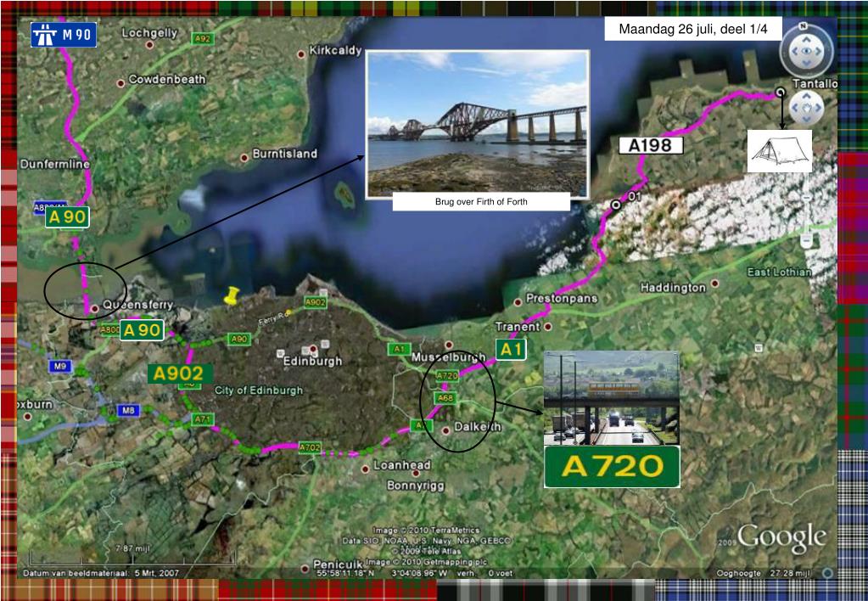Click the move-left arrow on the hand joystick
Image resolution: width=868 pixels, height=601 pixels.
coord(796,107)
